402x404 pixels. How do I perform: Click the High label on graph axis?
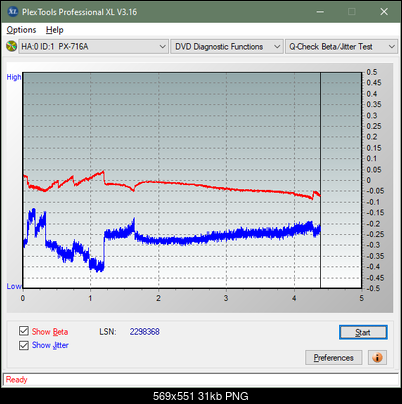click(14, 77)
